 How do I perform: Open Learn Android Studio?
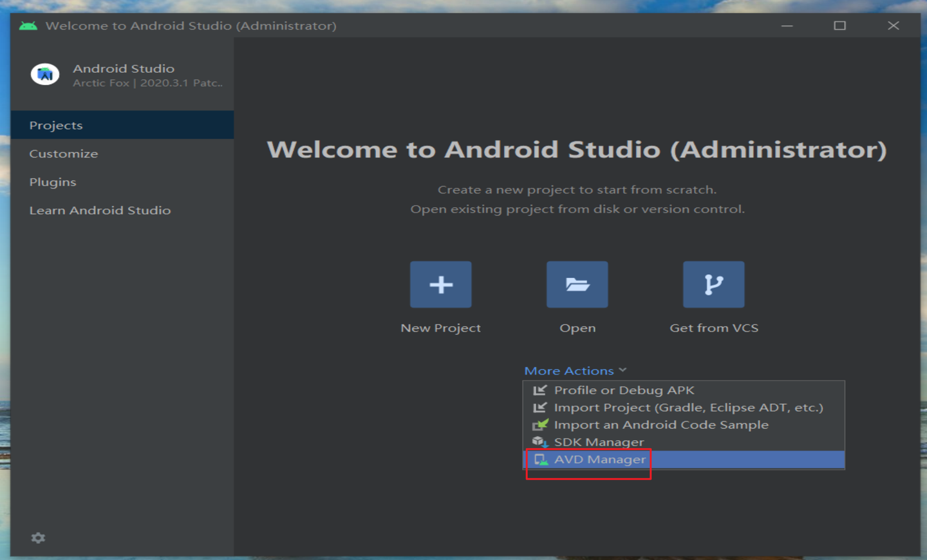100,210
